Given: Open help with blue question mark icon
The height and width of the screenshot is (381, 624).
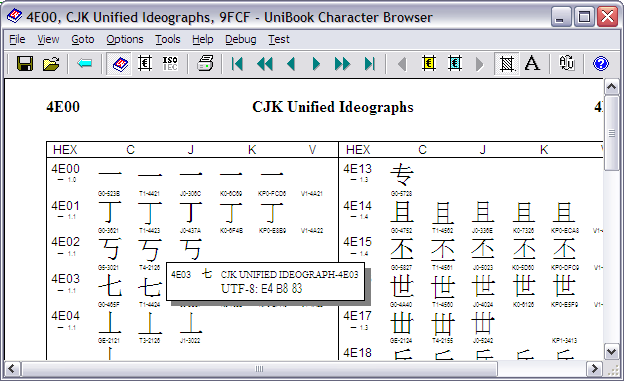Looking at the screenshot, I should pyautogui.click(x=601, y=64).
